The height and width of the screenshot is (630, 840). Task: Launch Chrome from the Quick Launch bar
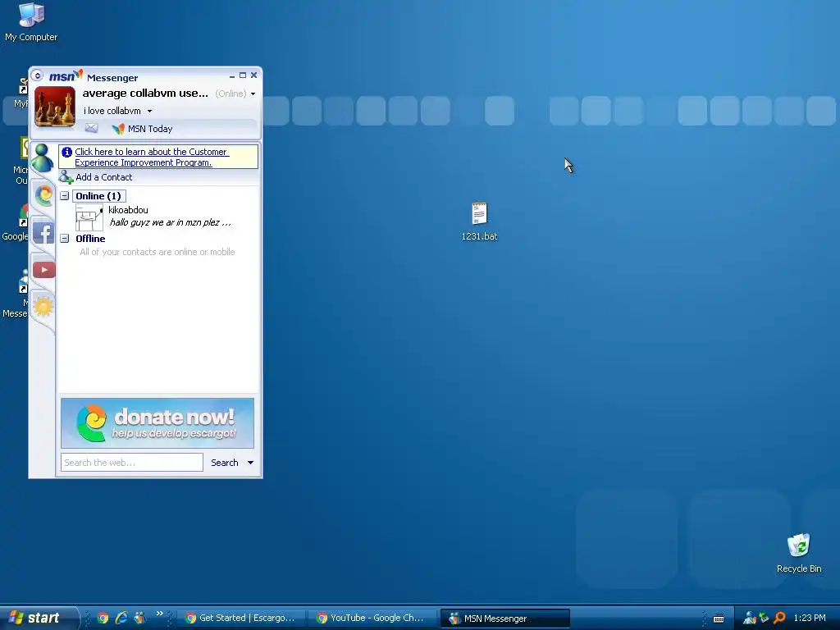[x=103, y=619]
